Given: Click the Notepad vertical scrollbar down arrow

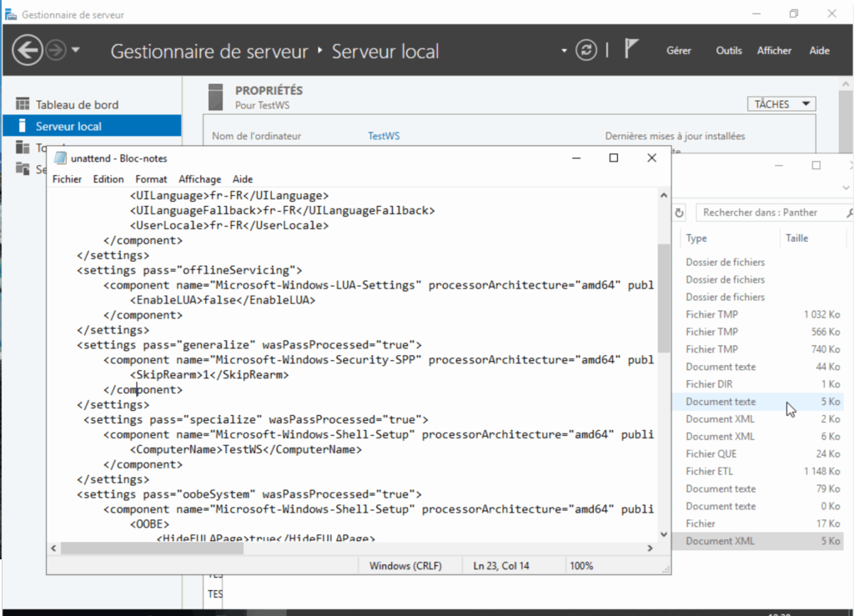Looking at the screenshot, I should click(664, 534).
